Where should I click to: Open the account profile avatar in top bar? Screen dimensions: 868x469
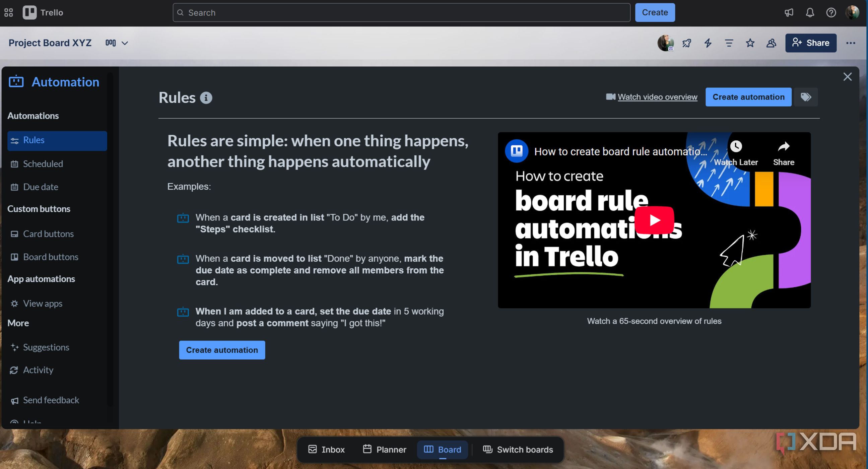852,12
